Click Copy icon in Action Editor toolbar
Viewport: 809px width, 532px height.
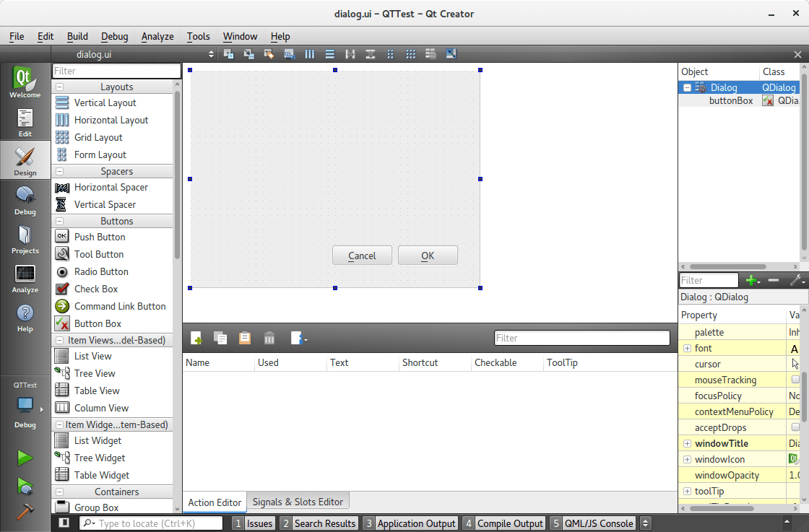pyautogui.click(x=220, y=338)
